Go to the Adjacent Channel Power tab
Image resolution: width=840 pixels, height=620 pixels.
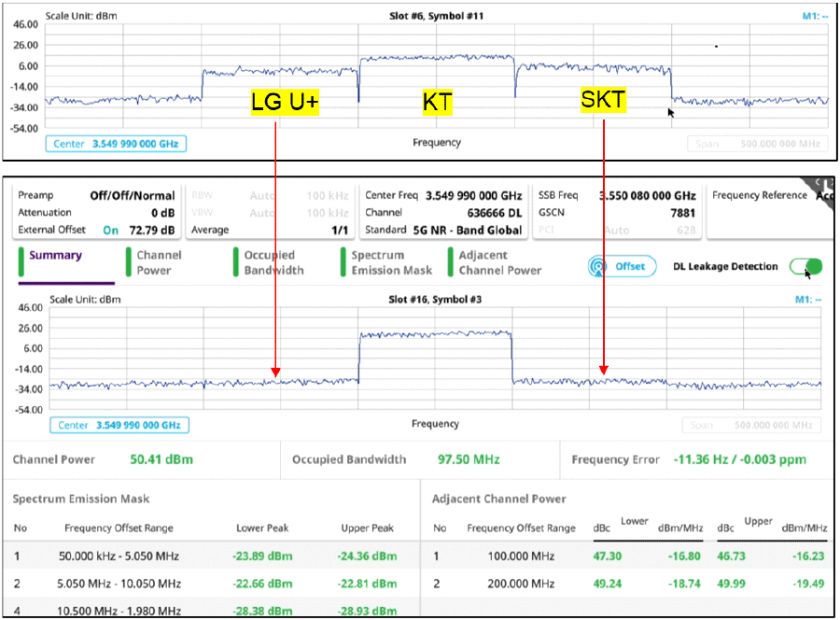pos(499,262)
